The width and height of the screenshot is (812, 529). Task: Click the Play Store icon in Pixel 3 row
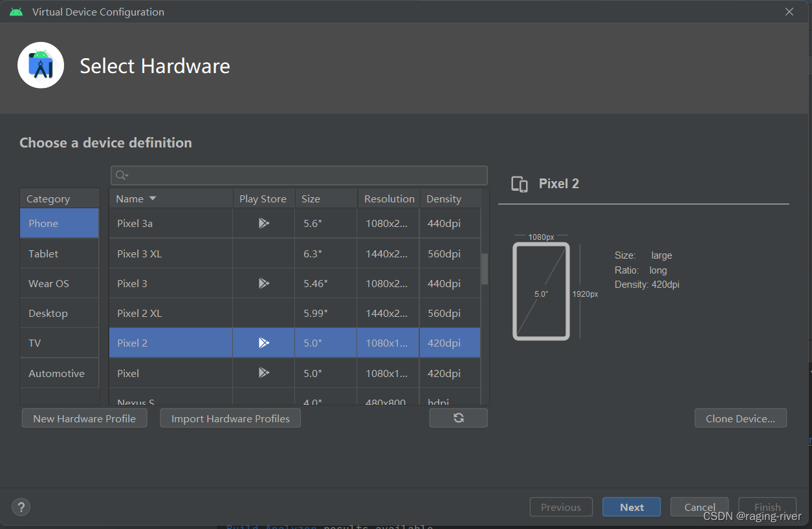tap(263, 283)
